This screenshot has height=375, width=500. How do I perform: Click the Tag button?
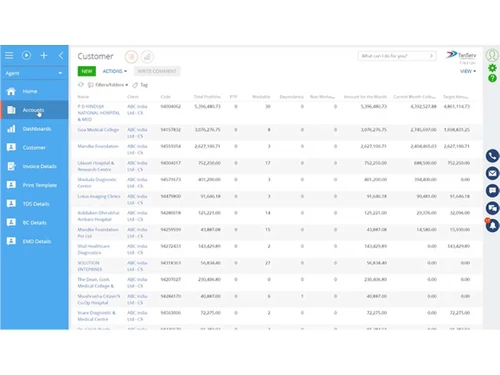click(x=140, y=85)
